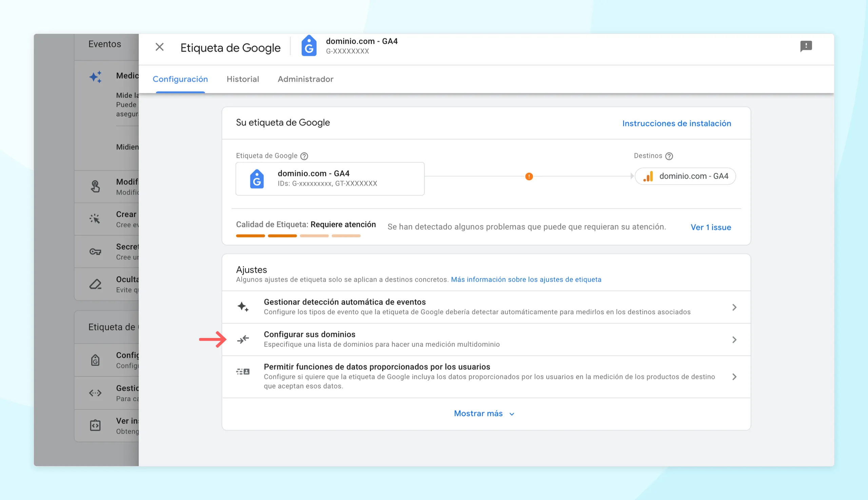Click the IDs: G-xxxxxxxxx, GT-XXXXXXX text
This screenshot has width=868, height=500.
[328, 183]
